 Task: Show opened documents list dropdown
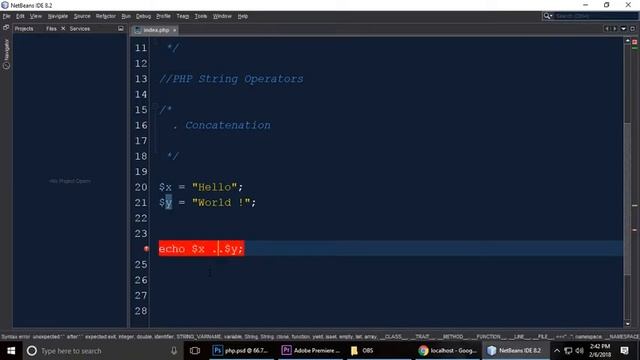pyautogui.click(x=623, y=29)
